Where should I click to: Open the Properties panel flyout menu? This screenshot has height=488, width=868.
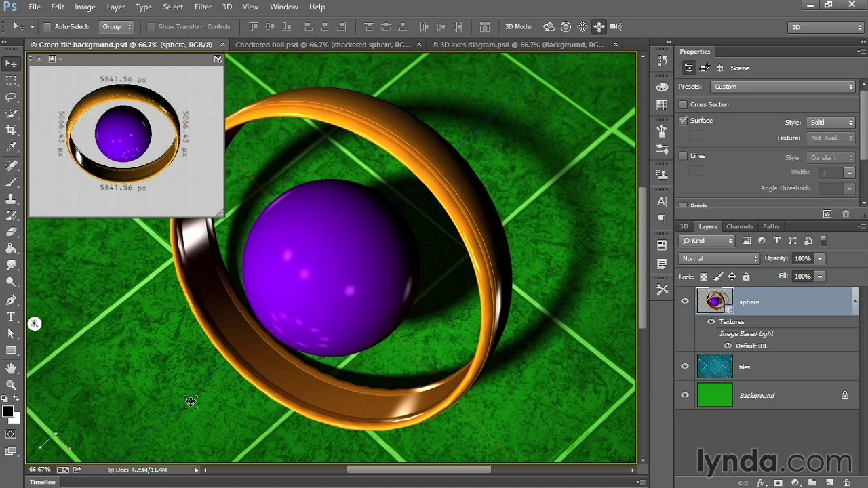861,52
